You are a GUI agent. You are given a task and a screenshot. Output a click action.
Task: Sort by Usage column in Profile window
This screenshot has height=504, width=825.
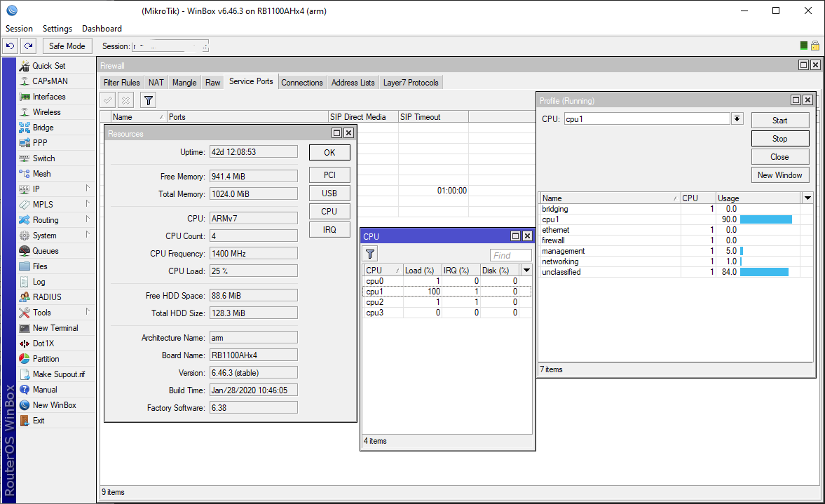coord(758,198)
